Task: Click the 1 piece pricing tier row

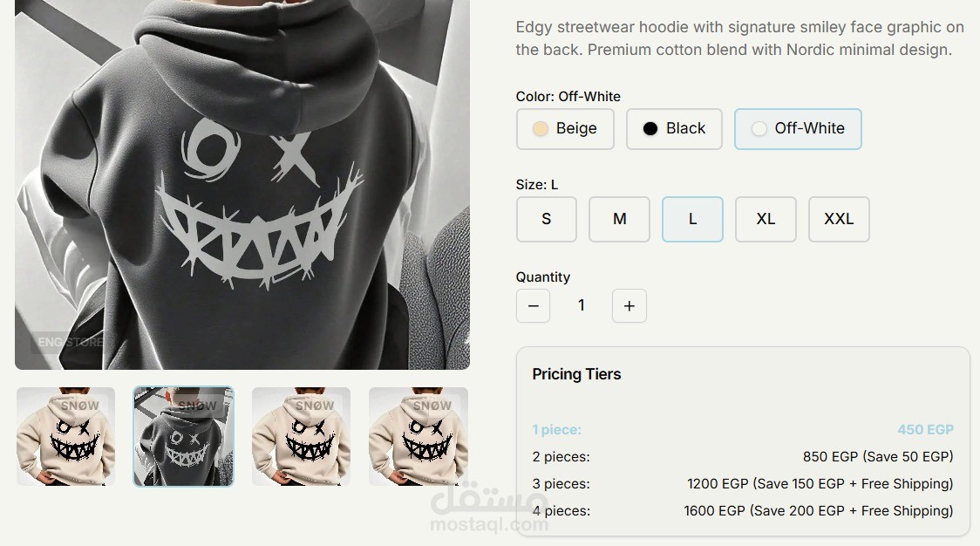Action: point(743,430)
